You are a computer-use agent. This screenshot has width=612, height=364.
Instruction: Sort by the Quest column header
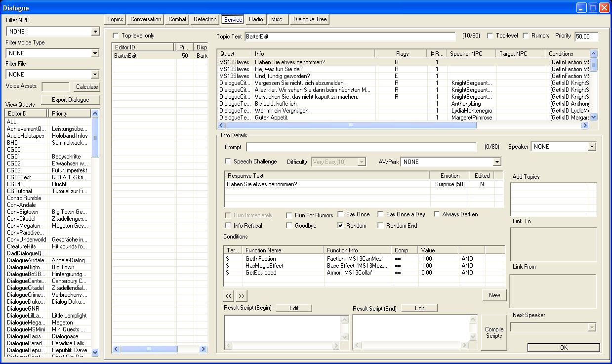[235, 54]
